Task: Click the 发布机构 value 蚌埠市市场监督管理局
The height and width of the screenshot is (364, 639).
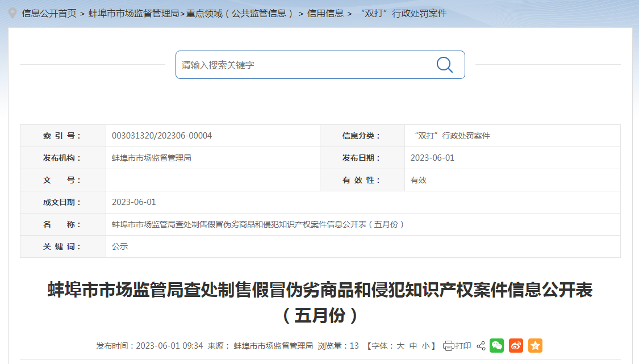Action: coord(152,158)
